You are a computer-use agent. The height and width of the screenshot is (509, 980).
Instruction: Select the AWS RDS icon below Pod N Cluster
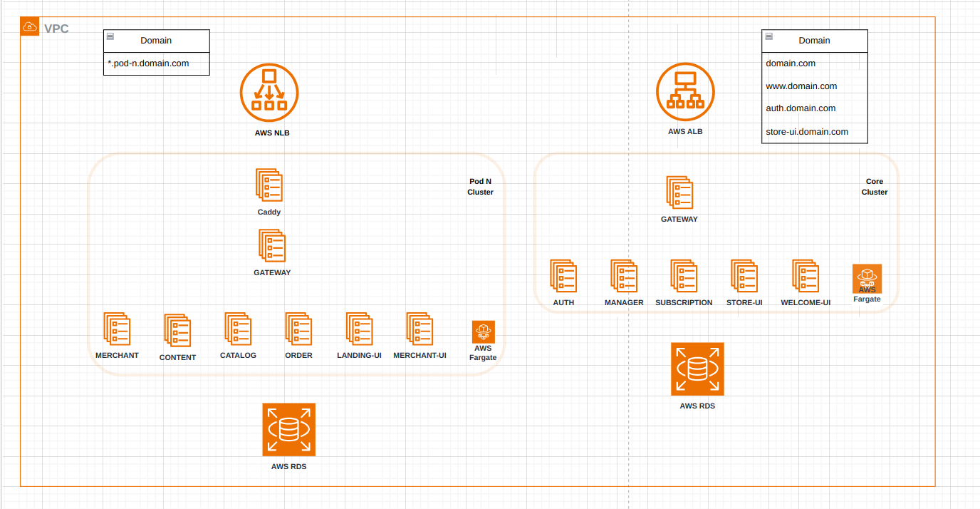tap(288, 429)
